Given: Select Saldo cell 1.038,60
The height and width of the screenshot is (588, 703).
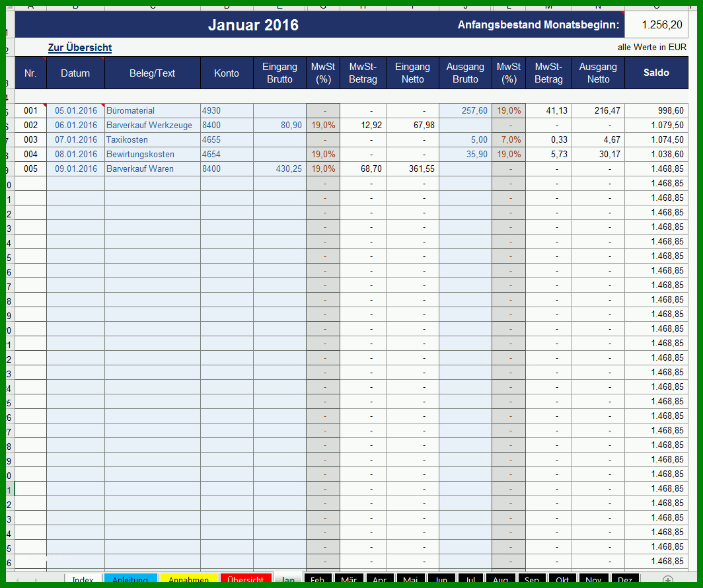Looking at the screenshot, I should [656, 154].
